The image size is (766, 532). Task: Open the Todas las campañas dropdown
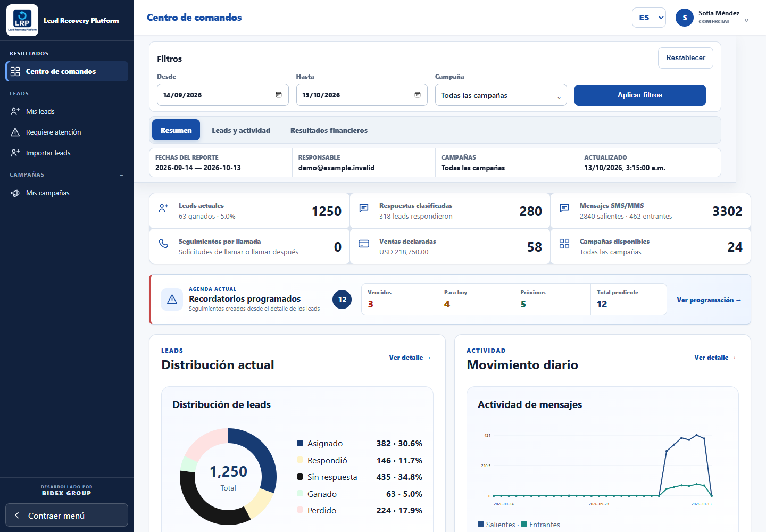coord(501,95)
